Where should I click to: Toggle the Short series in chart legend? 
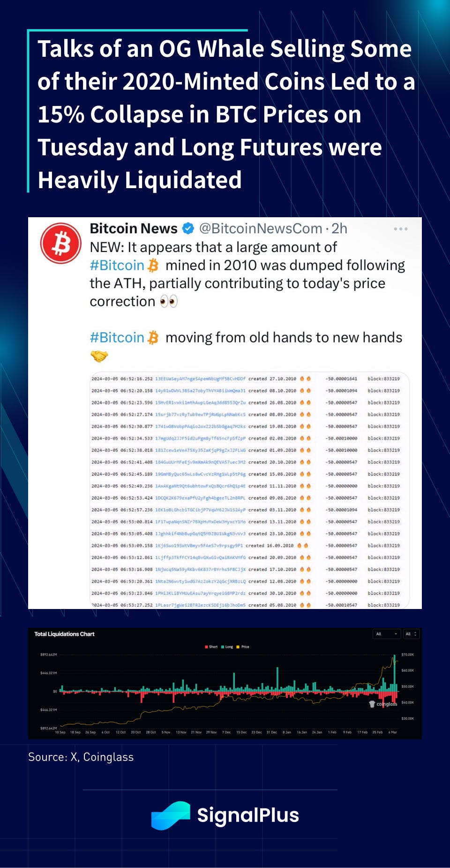211,647
